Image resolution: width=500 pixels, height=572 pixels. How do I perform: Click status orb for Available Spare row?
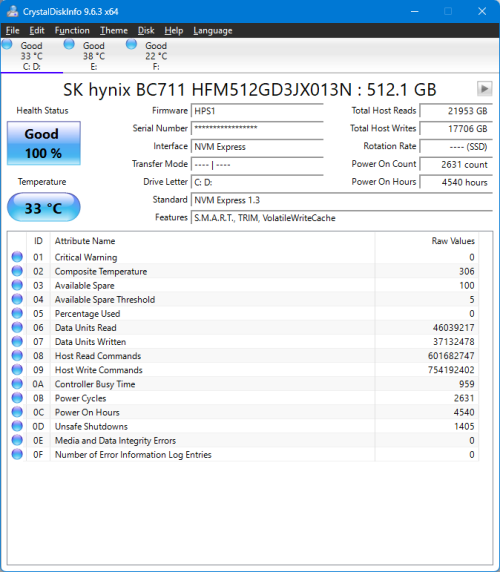[x=17, y=285]
